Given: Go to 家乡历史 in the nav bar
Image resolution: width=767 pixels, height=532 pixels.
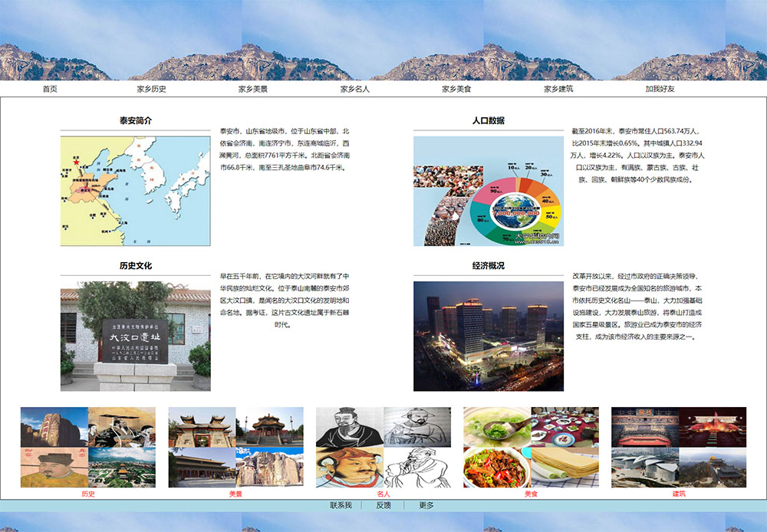Looking at the screenshot, I should (151, 89).
